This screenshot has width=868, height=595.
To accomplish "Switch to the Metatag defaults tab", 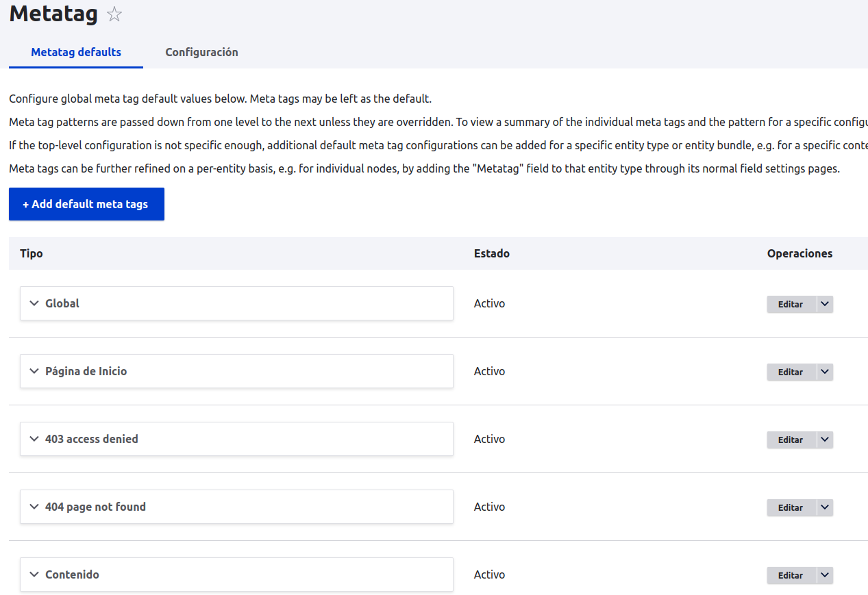I will click(x=76, y=52).
